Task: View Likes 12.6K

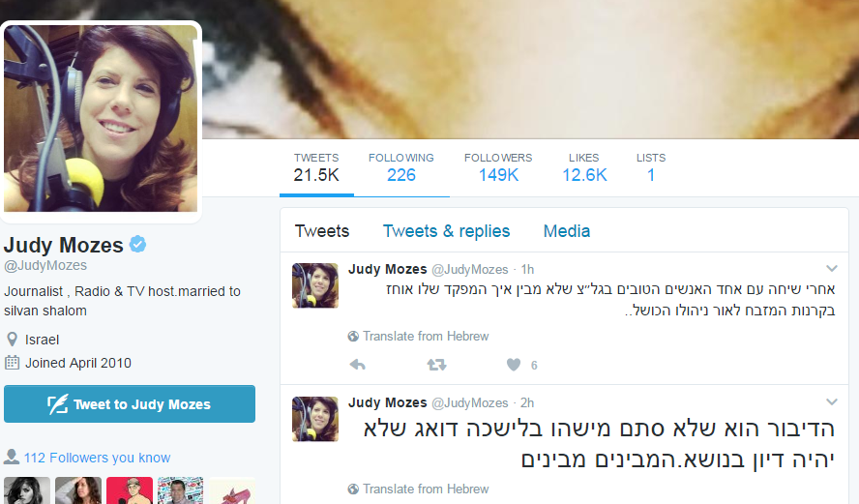Action: [584, 167]
